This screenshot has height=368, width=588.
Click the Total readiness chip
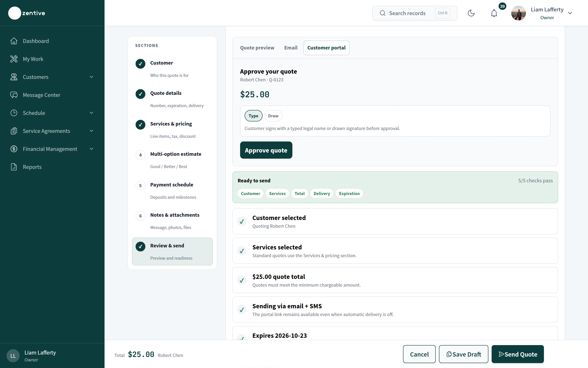pyautogui.click(x=300, y=193)
